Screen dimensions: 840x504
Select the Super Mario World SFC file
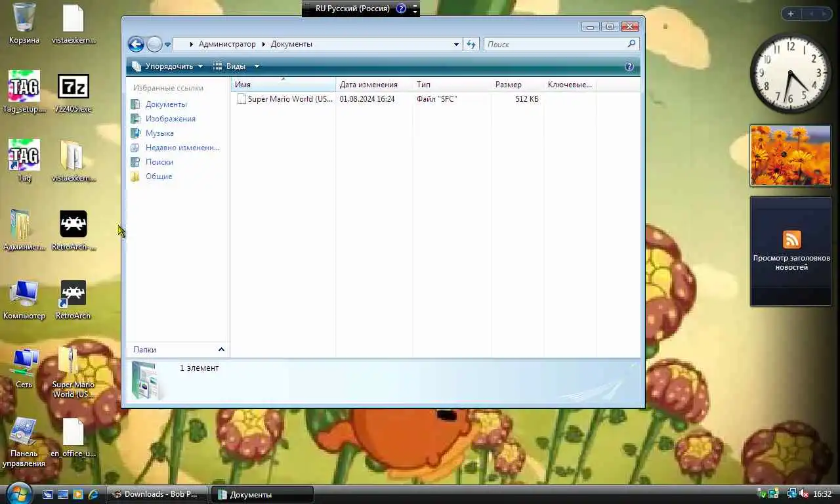(285, 99)
